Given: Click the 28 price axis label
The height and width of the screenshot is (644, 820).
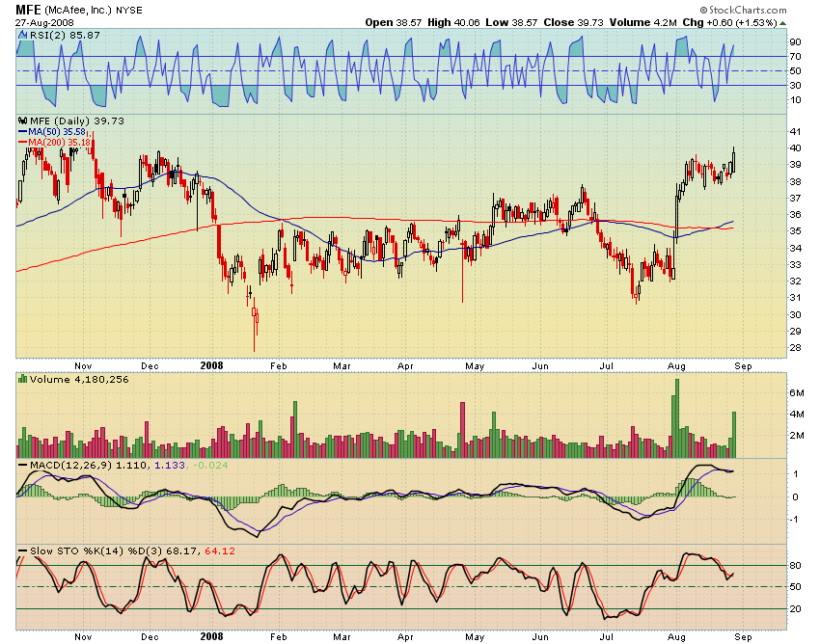Looking at the screenshot, I should click(x=796, y=348).
